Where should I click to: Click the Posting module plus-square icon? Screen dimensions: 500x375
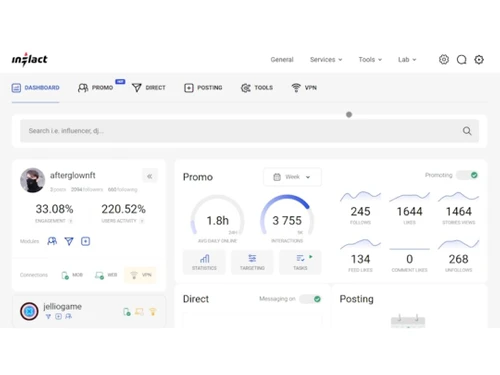click(85, 241)
